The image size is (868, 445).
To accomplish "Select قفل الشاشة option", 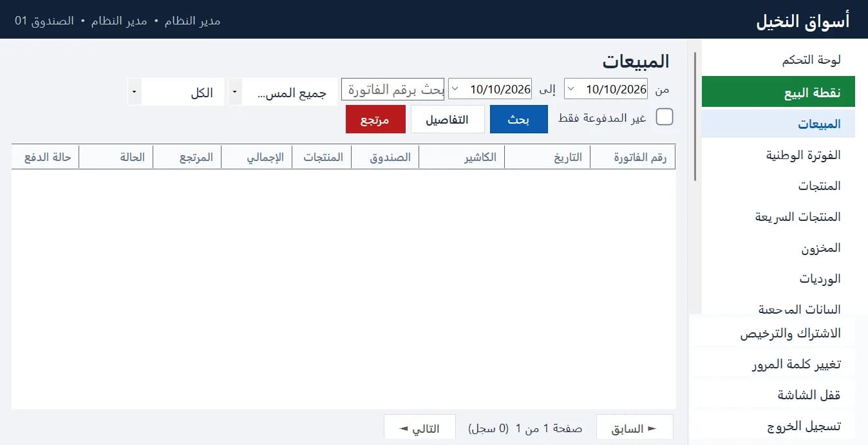I will (x=772, y=395).
